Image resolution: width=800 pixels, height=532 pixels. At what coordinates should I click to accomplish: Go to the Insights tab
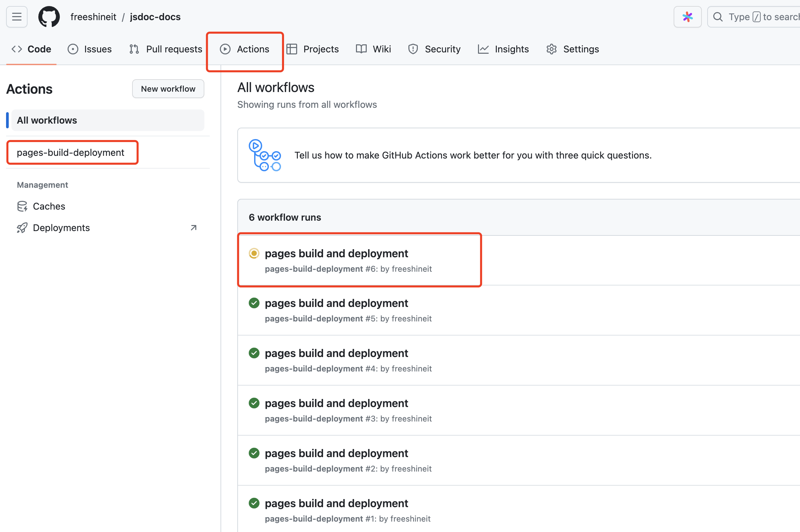pyautogui.click(x=503, y=49)
